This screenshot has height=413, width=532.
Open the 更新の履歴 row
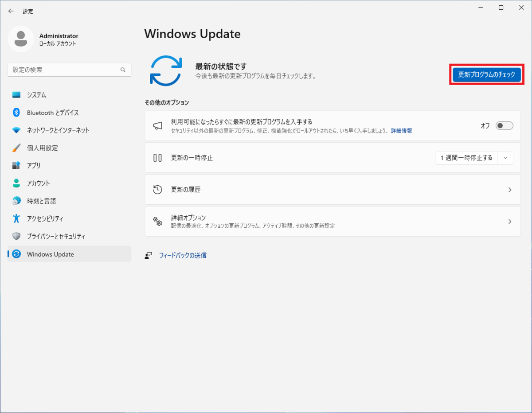[x=332, y=190]
